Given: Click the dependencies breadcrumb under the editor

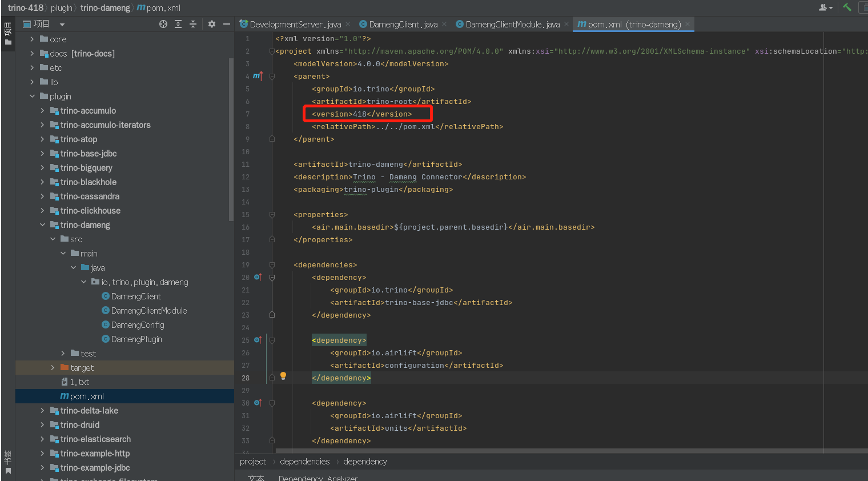Looking at the screenshot, I should (x=304, y=461).
